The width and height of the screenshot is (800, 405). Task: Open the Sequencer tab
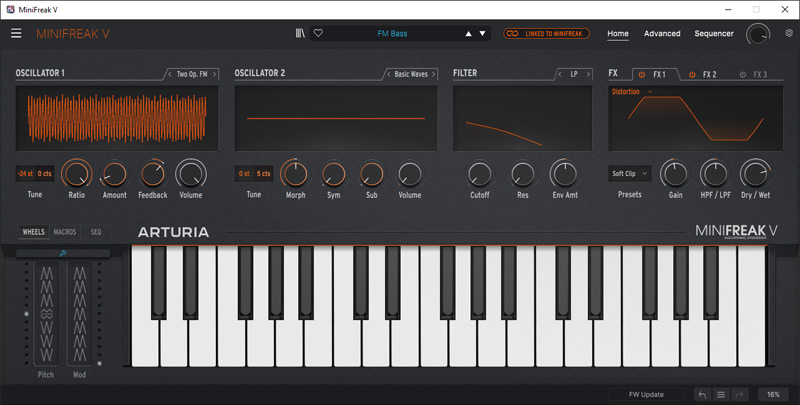714,33
